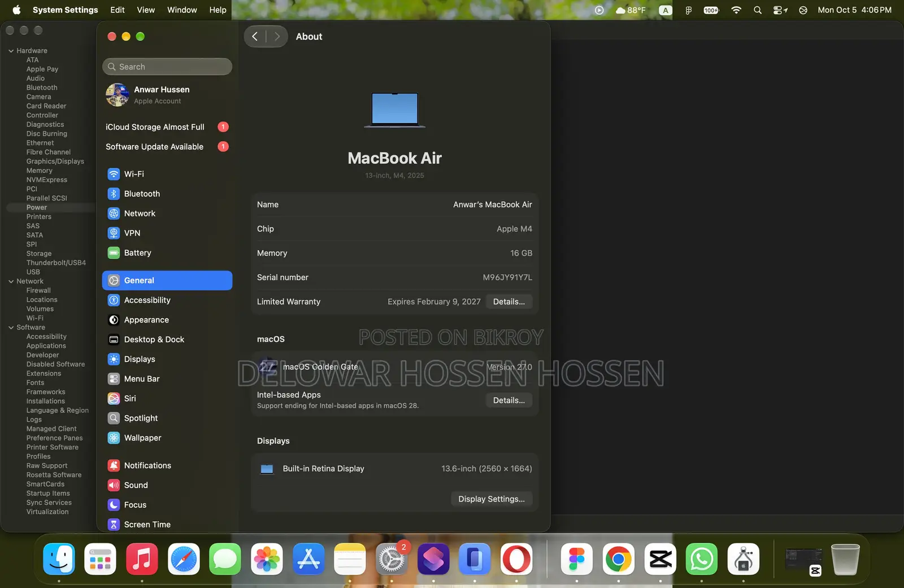
Task: Open Siri settings
Action: [167, 399]
